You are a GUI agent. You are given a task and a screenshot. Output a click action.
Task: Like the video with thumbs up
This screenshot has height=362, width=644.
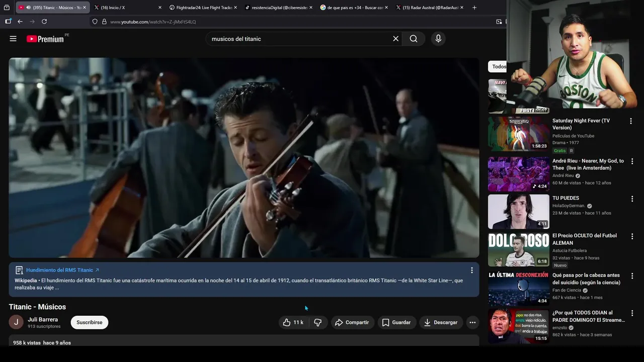click(x=293, y=322)
